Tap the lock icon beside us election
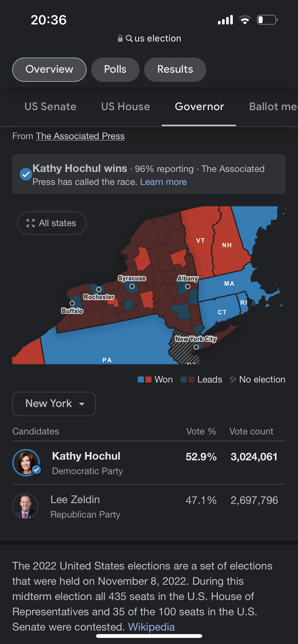 120,38
